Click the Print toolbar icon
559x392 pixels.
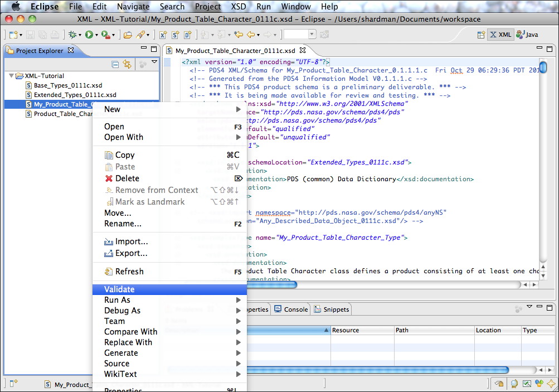55,35
